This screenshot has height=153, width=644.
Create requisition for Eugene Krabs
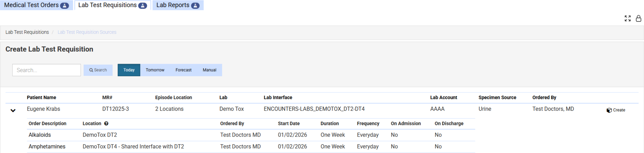616,110
